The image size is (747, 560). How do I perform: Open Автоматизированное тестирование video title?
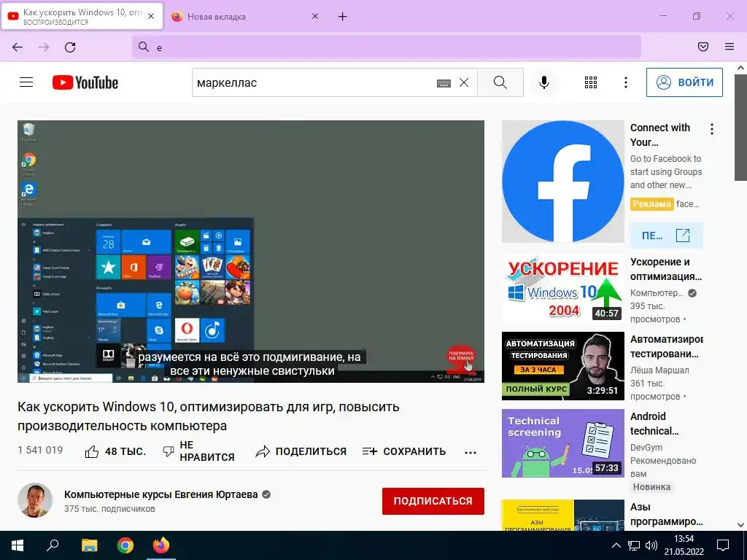pos(667,346)
